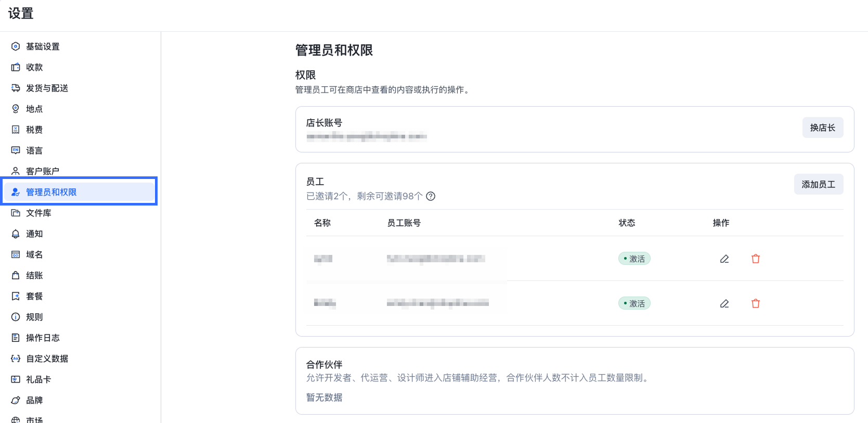
Task: Click the 礼品卡 icon in sidebar
Action: tap(16, 379)
